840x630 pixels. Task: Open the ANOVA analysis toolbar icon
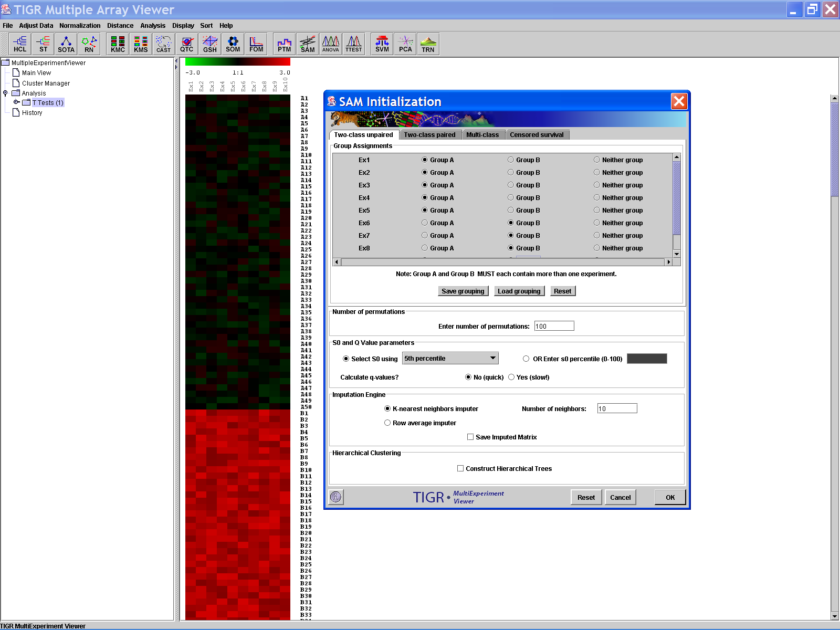pyautogui.click(x=330, y=44)
